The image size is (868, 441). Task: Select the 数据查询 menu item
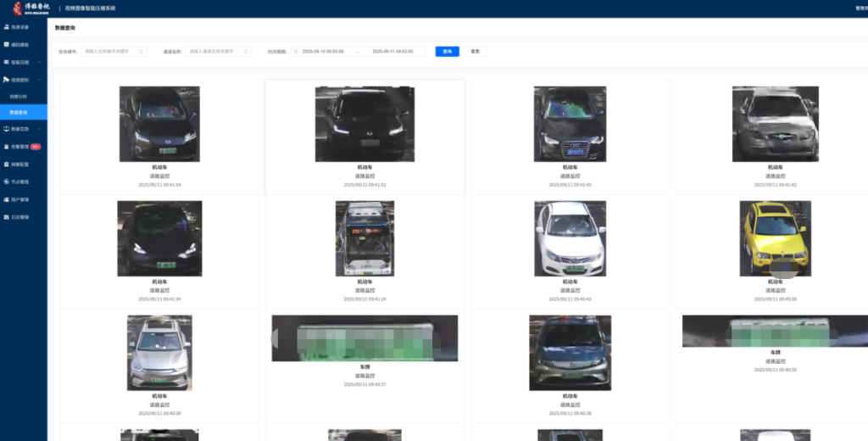tap(19, 112)
